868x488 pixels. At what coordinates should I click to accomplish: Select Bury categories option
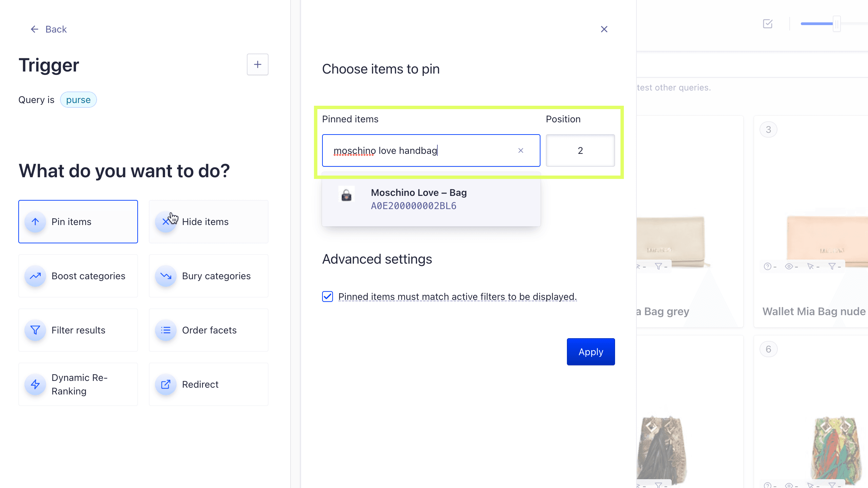click(x=209, y=276)
